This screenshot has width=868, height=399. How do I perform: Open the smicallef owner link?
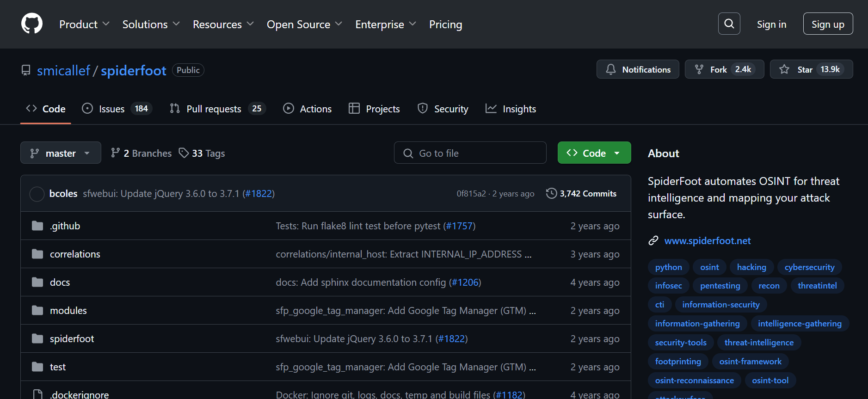click(x=63, y=70)
